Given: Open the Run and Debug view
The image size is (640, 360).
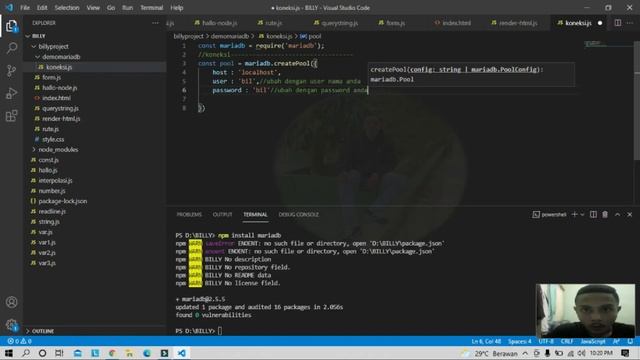Looking at the screenshot, I should (x=11, y=93).
